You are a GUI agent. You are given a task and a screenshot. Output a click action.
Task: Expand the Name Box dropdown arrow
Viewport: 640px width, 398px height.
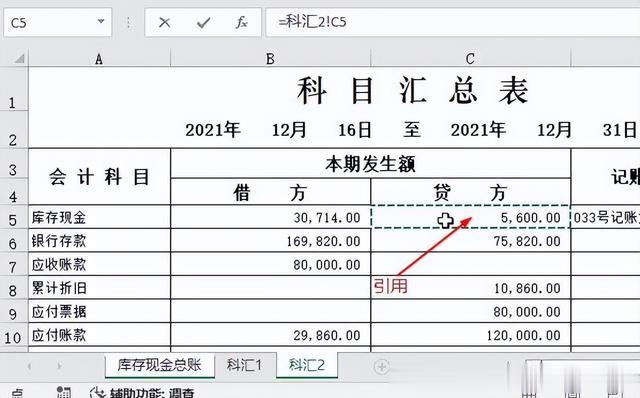point(101,21)
